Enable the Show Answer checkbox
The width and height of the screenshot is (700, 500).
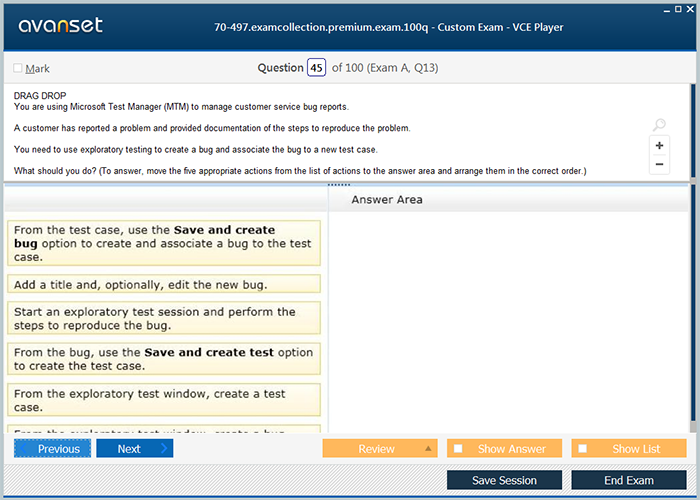pos(458,448)
